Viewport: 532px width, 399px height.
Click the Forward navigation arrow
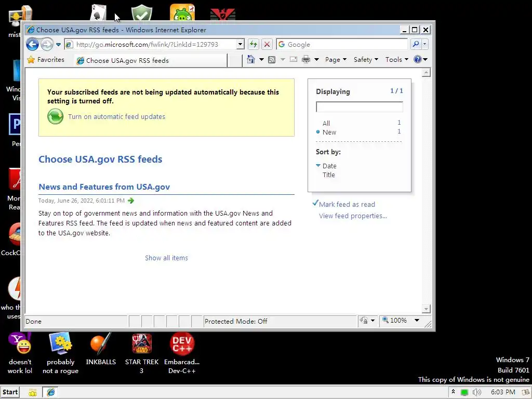[47, 45]
